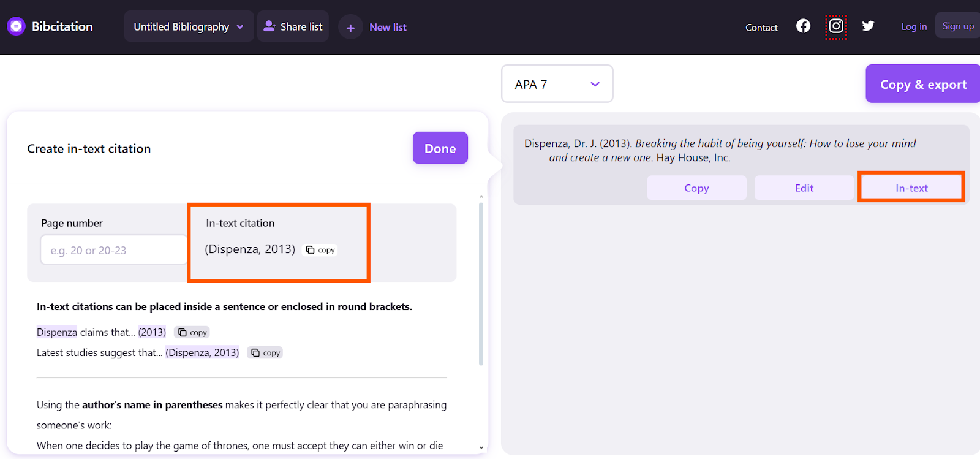This screenshot has width=980, height=459.
Task: Open the Contact menu item
Action: click(761, 28)
